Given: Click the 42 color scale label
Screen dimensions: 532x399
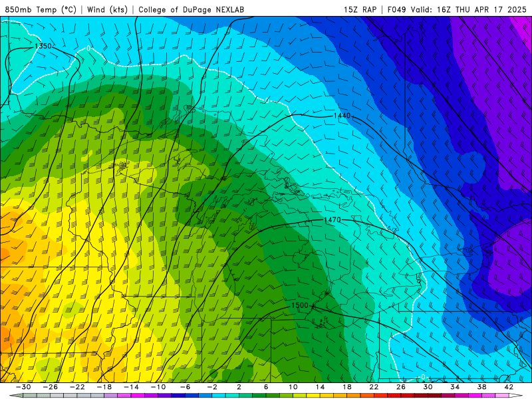Looking at the screenshot, I should [509, 387].
